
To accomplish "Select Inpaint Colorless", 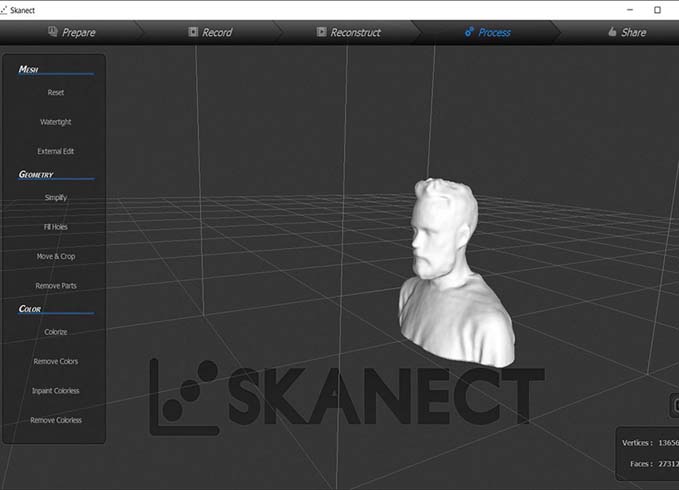I will pyautogui.click(x=56, y=391).
